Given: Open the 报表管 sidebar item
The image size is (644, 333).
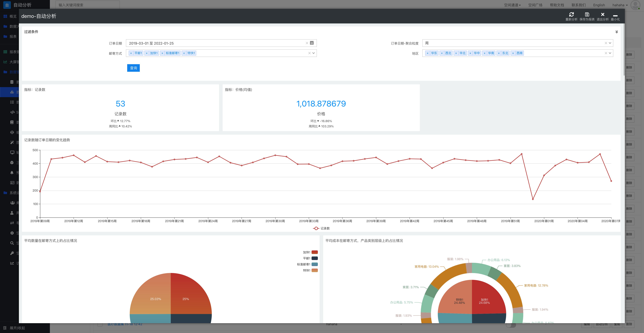Looking at the screenshot, I should 11,52.
